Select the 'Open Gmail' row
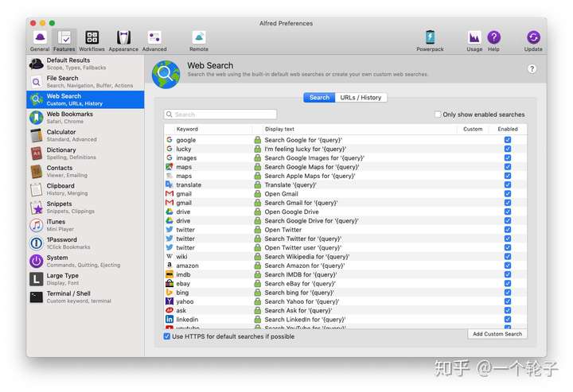Image resolution: width=573 pixels, height=392 pixels. point(345,194)
